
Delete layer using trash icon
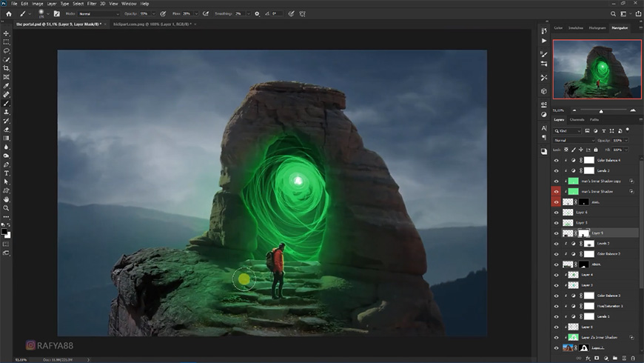(633, 359)
